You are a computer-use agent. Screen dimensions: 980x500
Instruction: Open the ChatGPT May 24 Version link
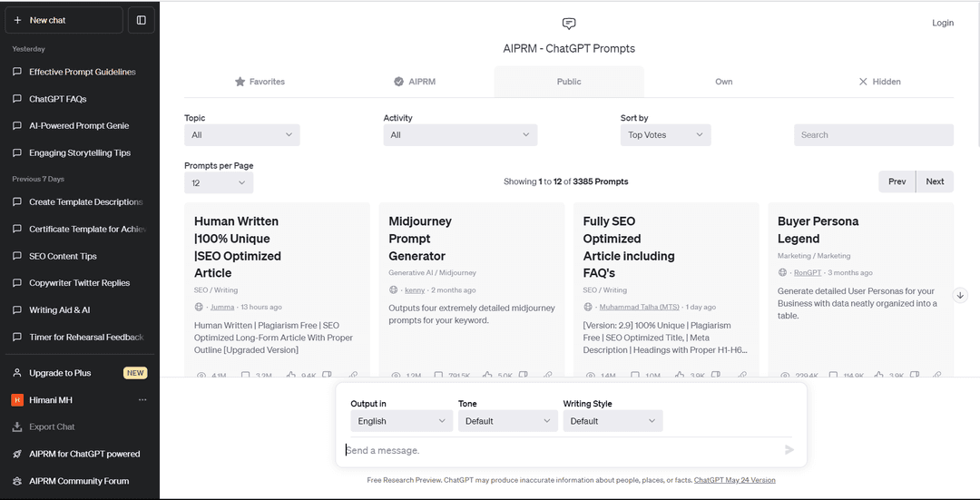734,480
